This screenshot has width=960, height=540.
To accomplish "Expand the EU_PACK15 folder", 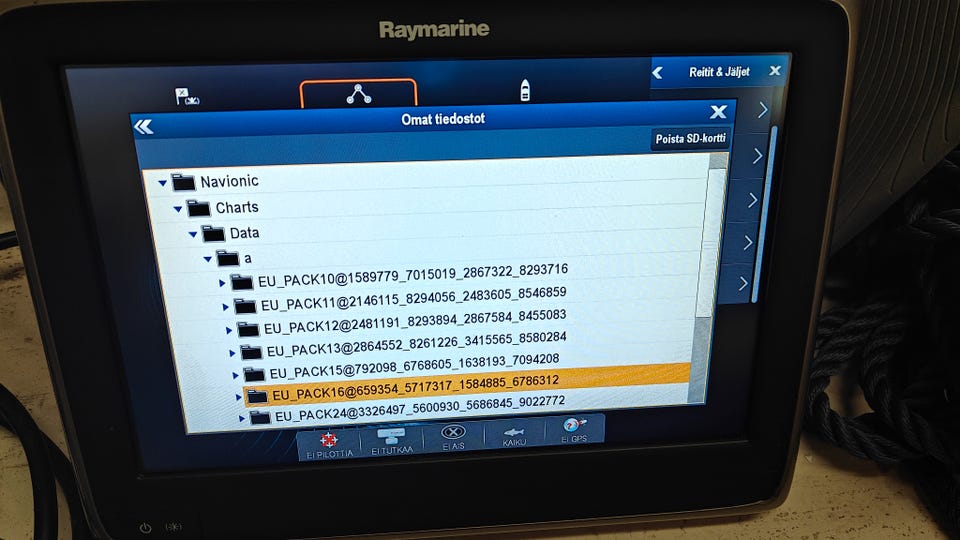I will point(235,375).
